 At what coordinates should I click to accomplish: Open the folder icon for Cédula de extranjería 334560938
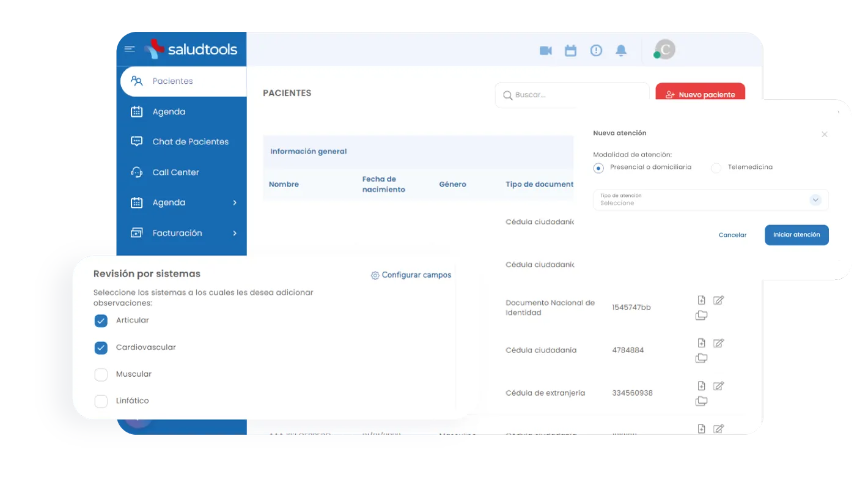coord(701,400)
